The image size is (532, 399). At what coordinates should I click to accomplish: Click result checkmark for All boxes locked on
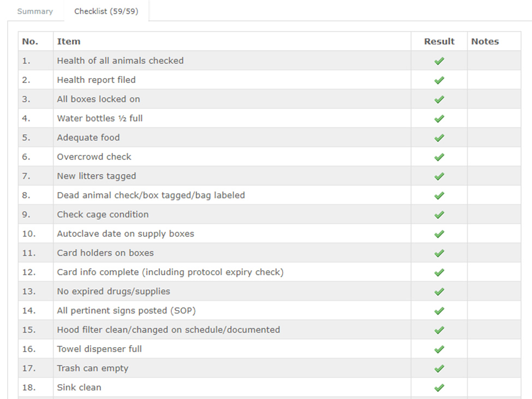[439, 99]
